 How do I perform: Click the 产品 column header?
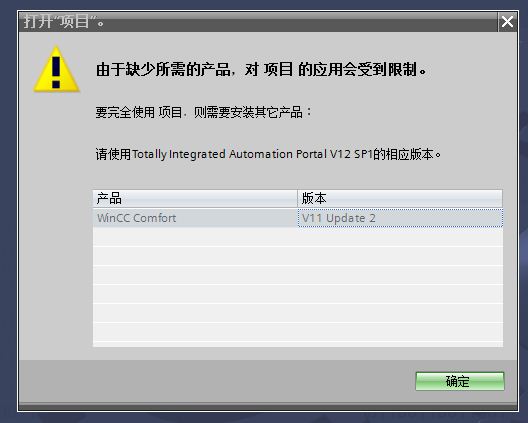click(x=195, y=198)
